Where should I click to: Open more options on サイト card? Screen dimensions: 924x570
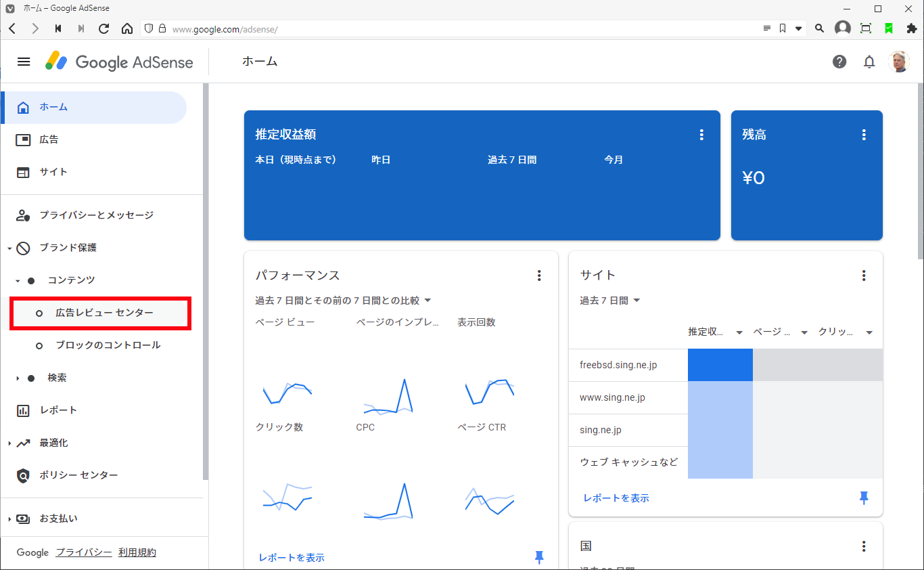click(864, 276)
